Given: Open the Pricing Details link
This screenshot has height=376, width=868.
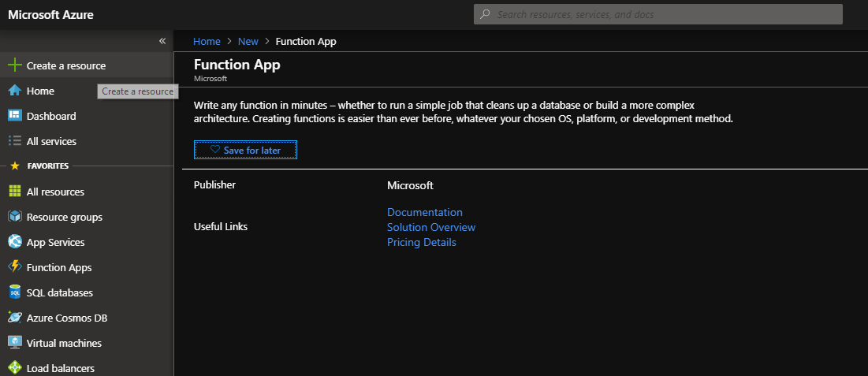Looking at the screenshot, I should point(421,242).
